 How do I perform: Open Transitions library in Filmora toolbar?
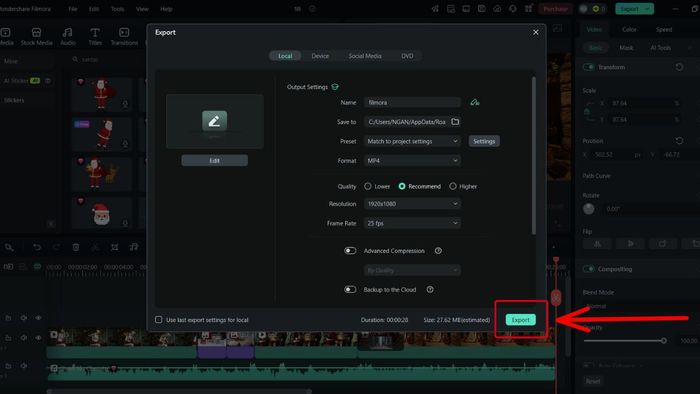[124, 37]
